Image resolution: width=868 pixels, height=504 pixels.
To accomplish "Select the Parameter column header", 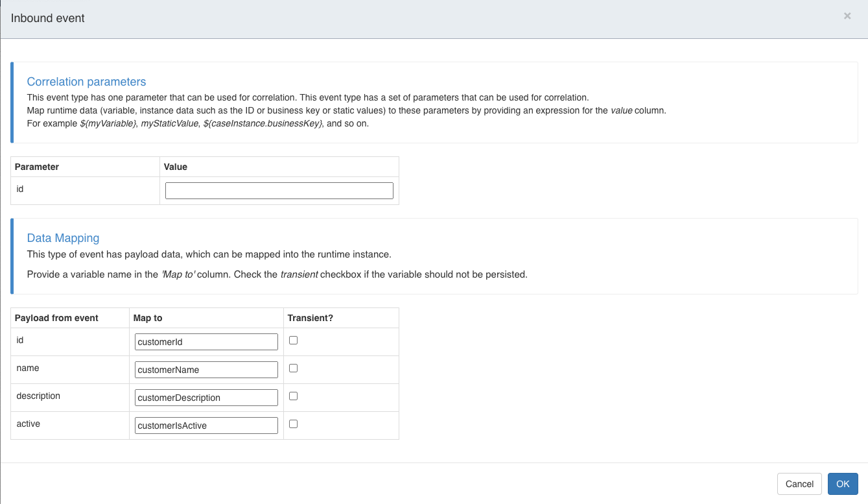I will pyautogui.click(x=37, y=167).
